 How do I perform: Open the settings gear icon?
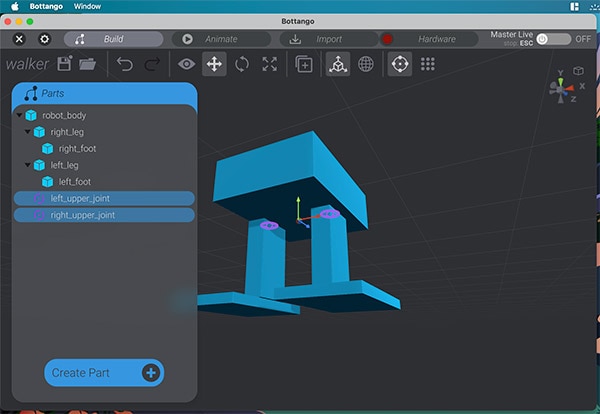(44, 39)
